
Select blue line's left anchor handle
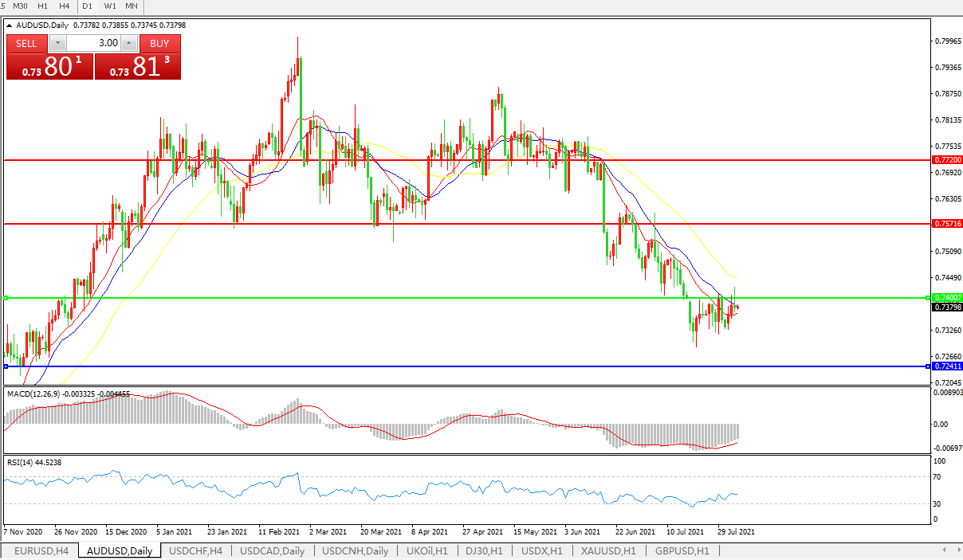[x=6, y=366]
